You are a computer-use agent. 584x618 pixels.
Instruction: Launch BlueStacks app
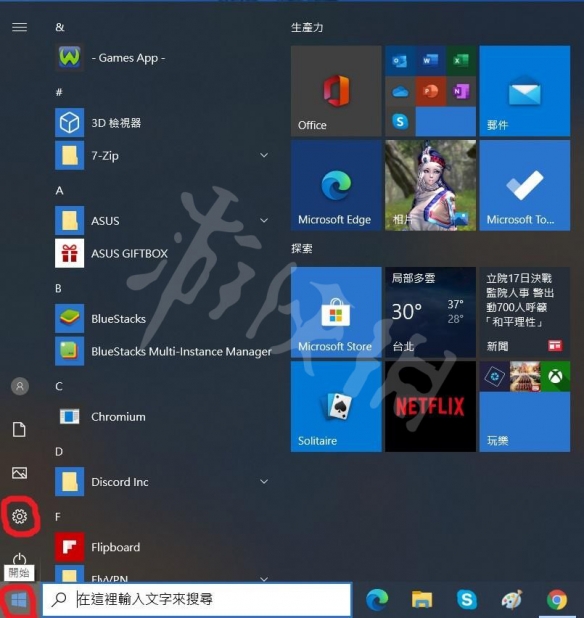(x=164, y=318)
